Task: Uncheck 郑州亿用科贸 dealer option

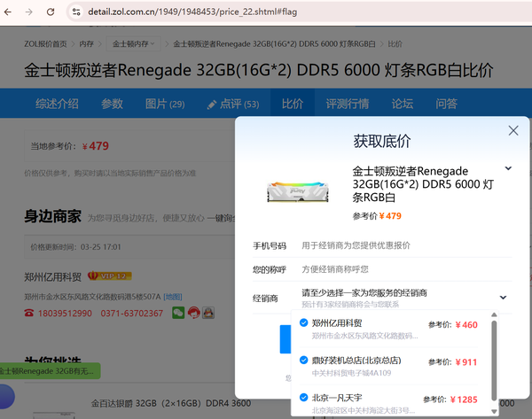Action: click(x=303, y=322)
